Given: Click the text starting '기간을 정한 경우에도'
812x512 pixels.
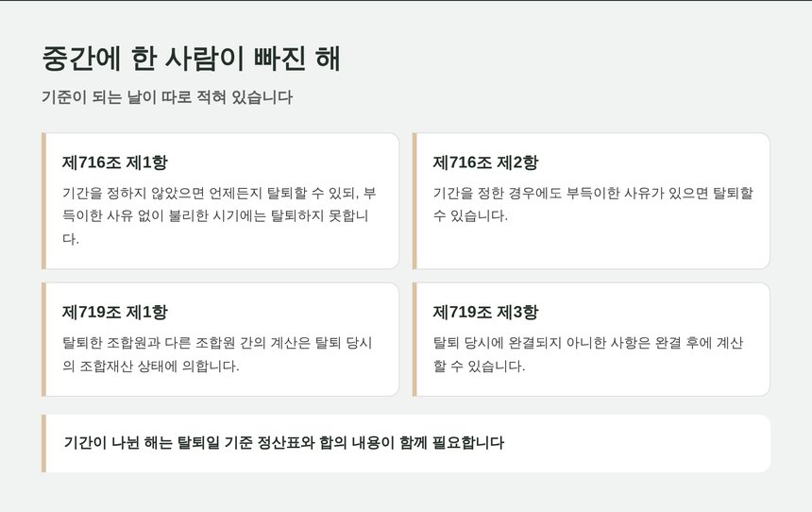Looking at the screenshot, I should point(593,204).
